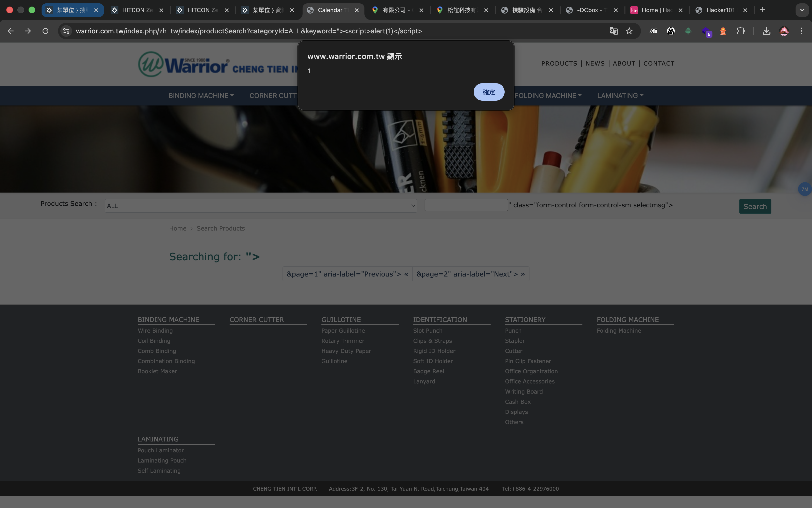Open Booklet Maker footer link
Image resolution: width=812 pixels, height=508 pixels.
(x=157, y=371)
